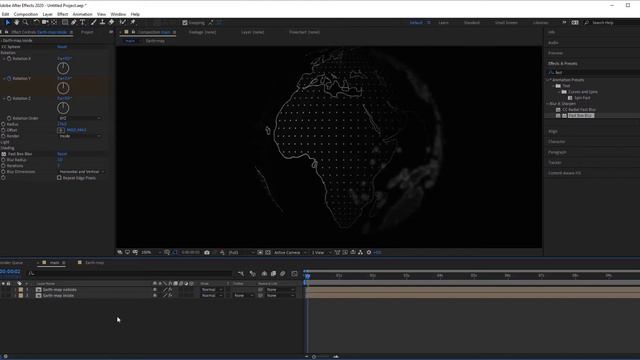
Task: Open Active Camera view dropdown
Action: click(290, 253)
